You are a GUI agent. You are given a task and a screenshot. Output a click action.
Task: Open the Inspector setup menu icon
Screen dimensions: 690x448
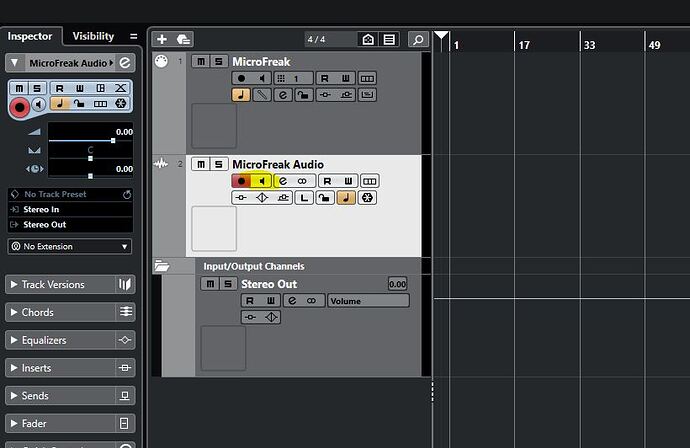click(134, 36)
